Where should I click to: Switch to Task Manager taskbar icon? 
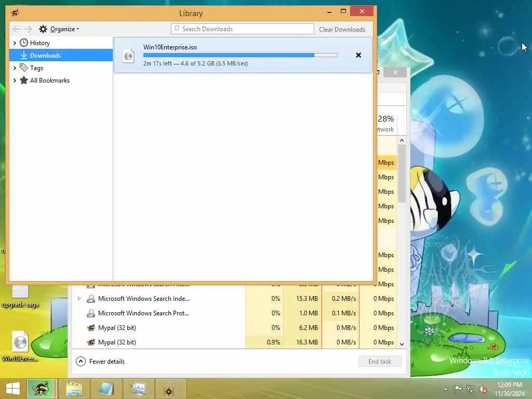coord(138,389)
